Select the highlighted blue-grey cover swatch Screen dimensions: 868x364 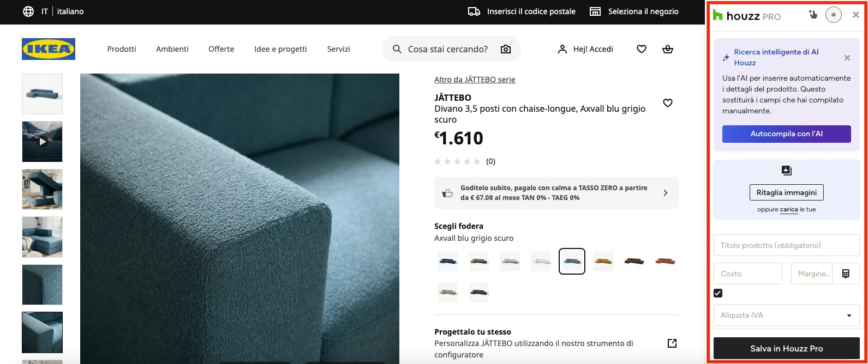[x=572, y=262]
